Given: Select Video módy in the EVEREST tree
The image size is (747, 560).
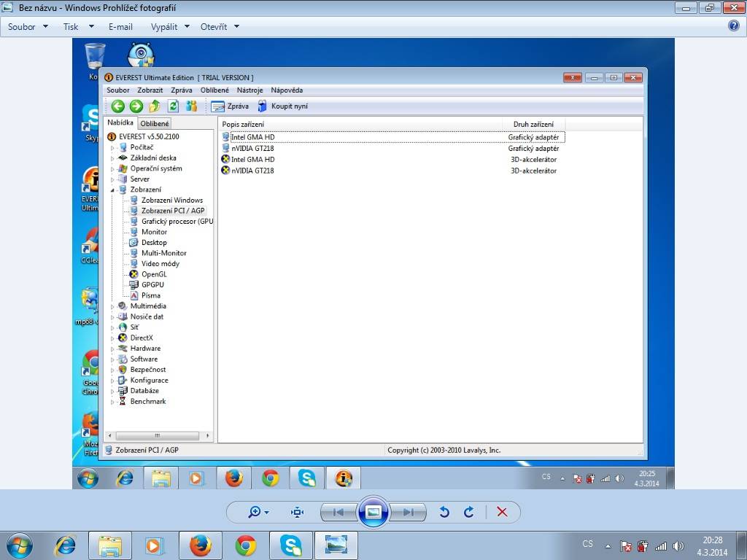Looking at the screenshot, I should [160, 264].
